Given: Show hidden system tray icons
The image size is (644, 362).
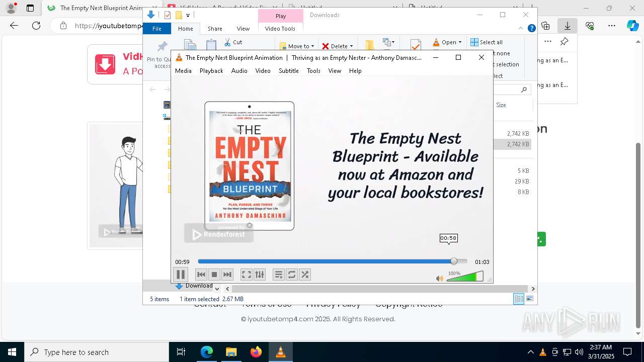Looking at the screenshot, I should (x=530, y=352).
